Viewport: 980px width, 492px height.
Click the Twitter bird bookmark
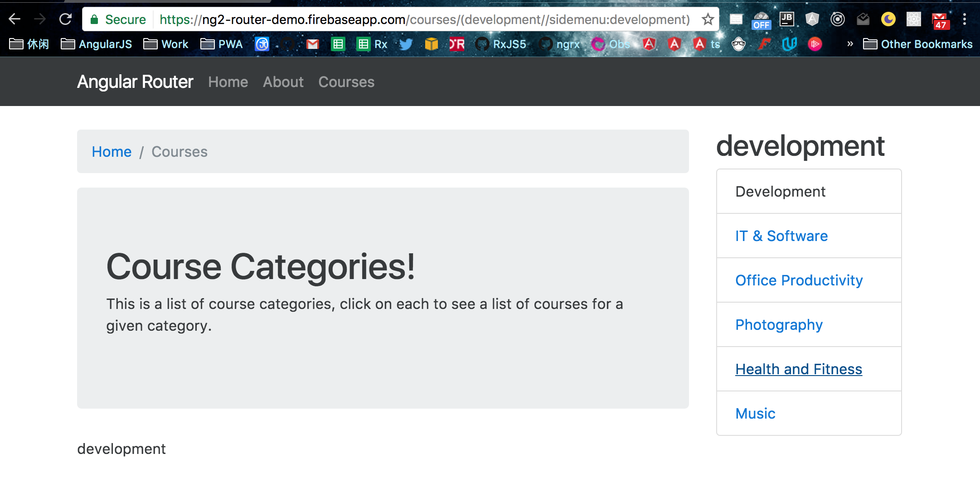pyautogui.click(x=406, y=44)
